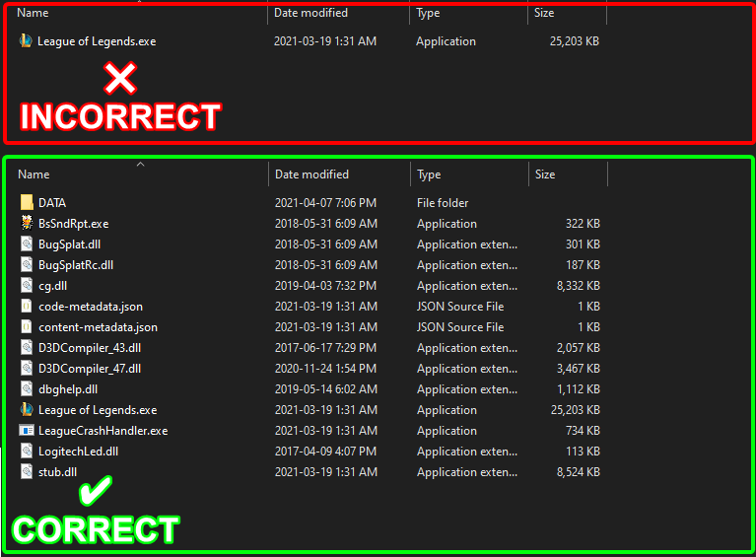Click the BsSndRpt.exe bug icon
The height and width of the screenshot is (557, 756).
pos(27,223)
